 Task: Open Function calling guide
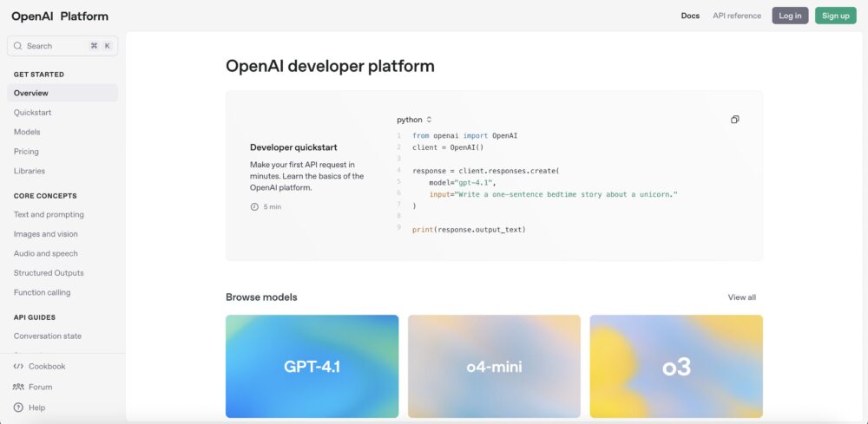point(42,292)
